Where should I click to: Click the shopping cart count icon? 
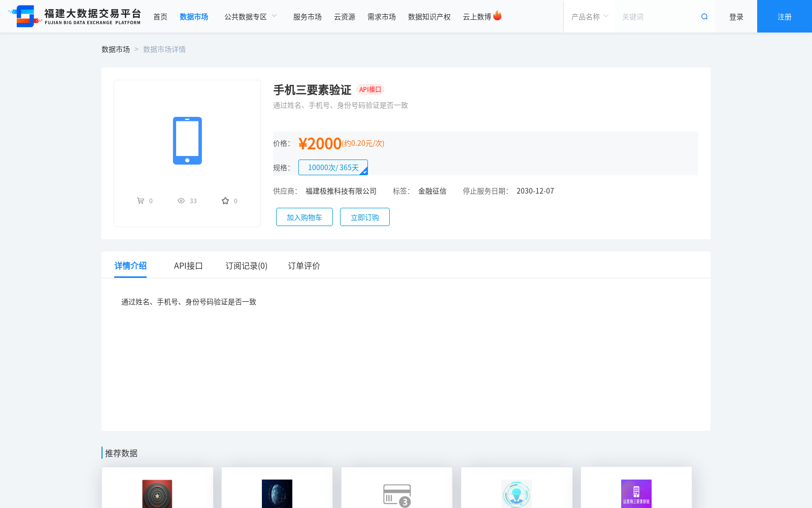(141, 201)
